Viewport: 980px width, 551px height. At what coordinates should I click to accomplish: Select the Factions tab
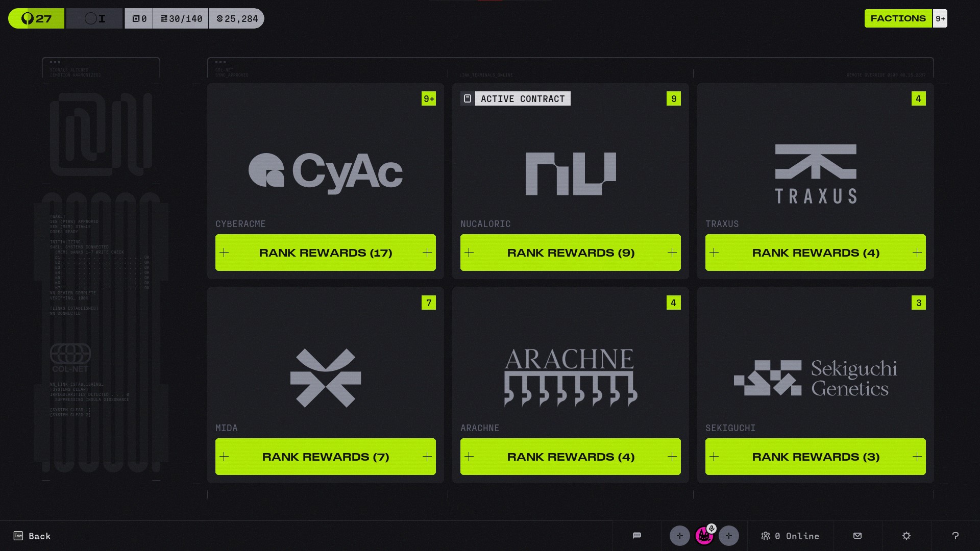898,18
